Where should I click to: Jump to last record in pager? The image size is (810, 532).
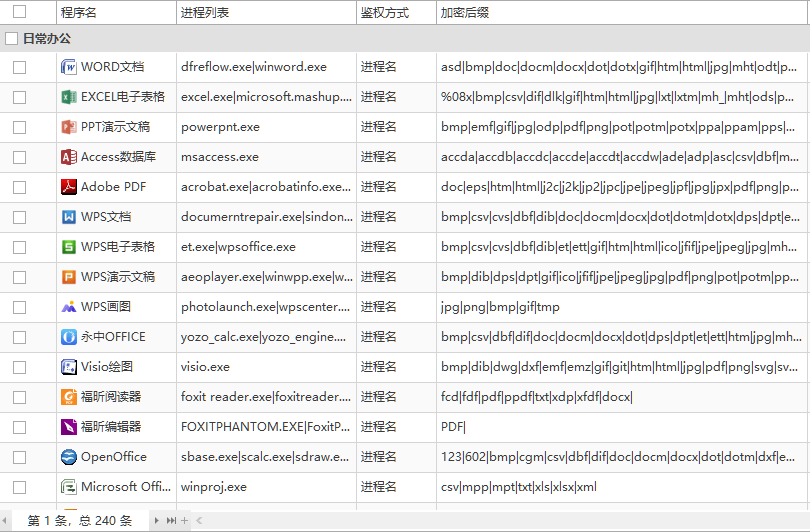coord(171,521)
